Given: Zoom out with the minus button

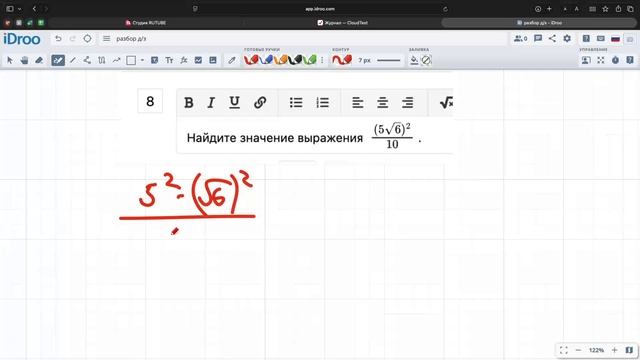Looking at the screenshot, I should click(578, 350).
